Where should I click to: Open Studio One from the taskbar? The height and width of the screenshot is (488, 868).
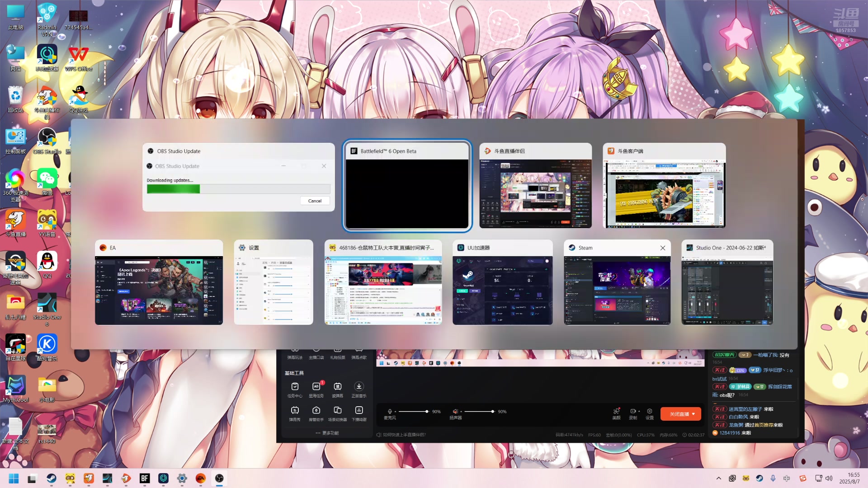107,479
